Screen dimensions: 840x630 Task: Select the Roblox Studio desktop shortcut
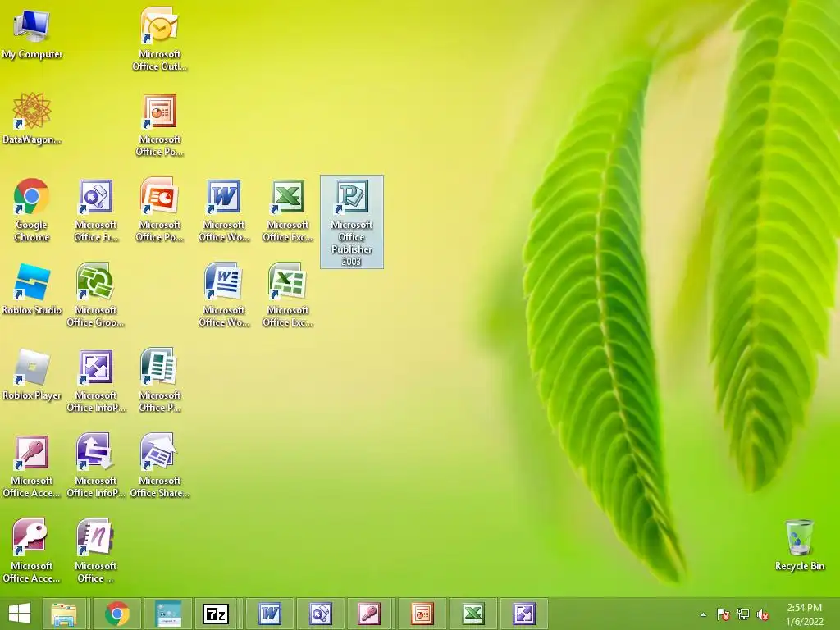32,290
